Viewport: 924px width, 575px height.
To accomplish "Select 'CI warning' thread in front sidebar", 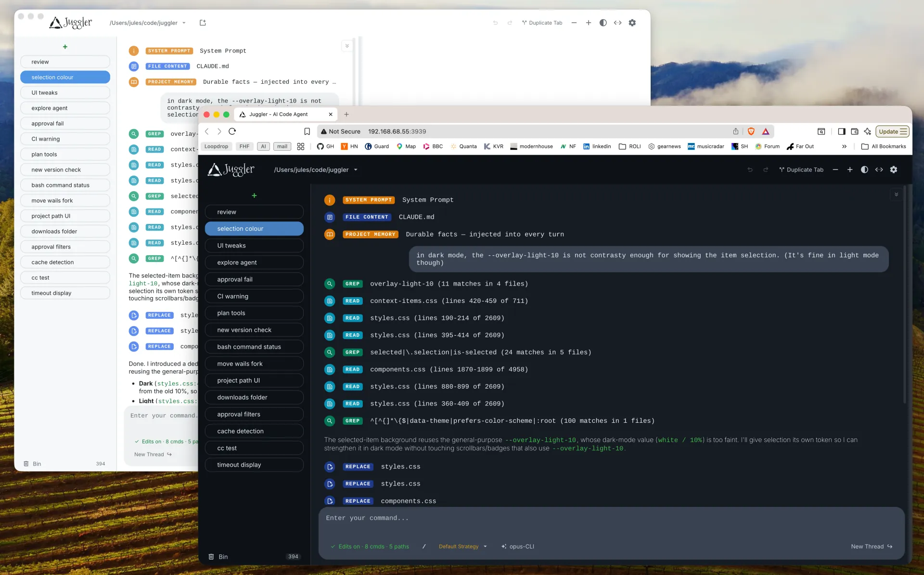I will (x=254, y=296).
